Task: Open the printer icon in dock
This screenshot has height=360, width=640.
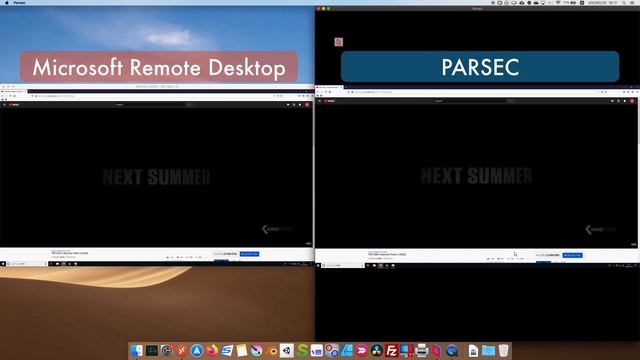Action: tap(422, 350)
